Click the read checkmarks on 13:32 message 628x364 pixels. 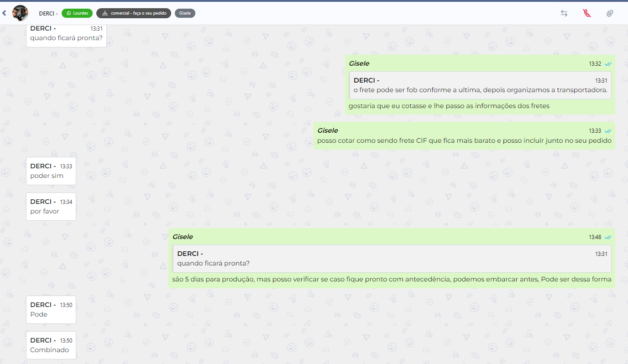608,64
